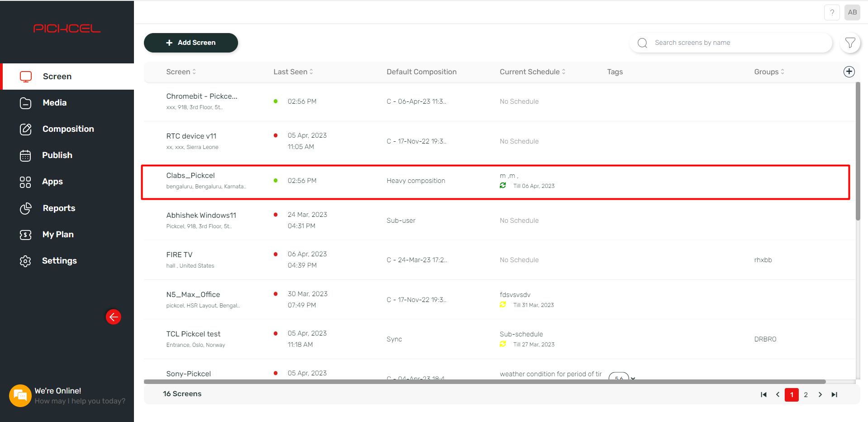
Task: Click the weather condition schedule text
Action: (x=550, y=374)
